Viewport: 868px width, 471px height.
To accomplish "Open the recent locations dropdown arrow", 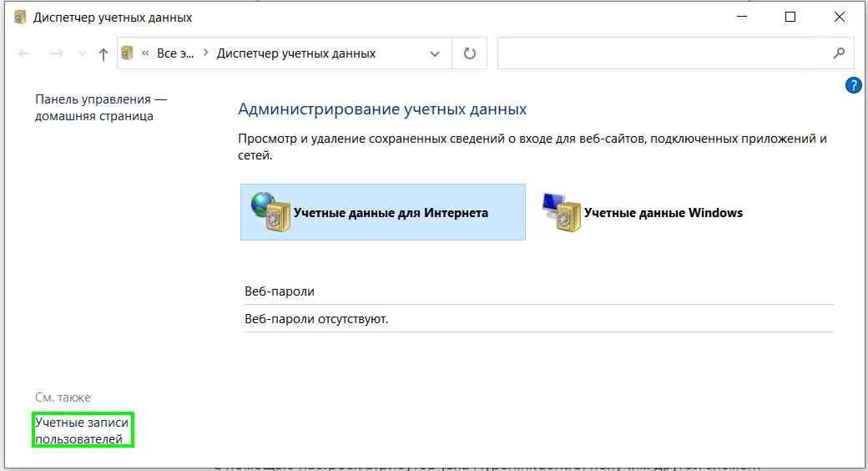I will pos(82,53).
